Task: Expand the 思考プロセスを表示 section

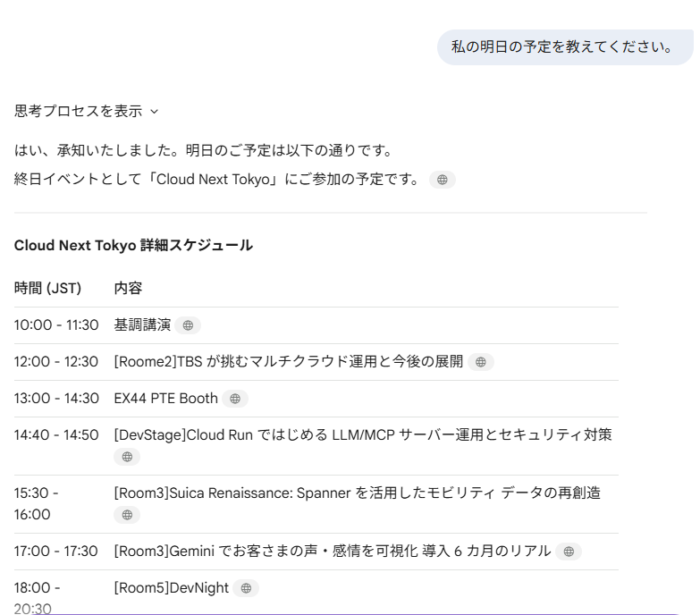Action: point(86,112)
